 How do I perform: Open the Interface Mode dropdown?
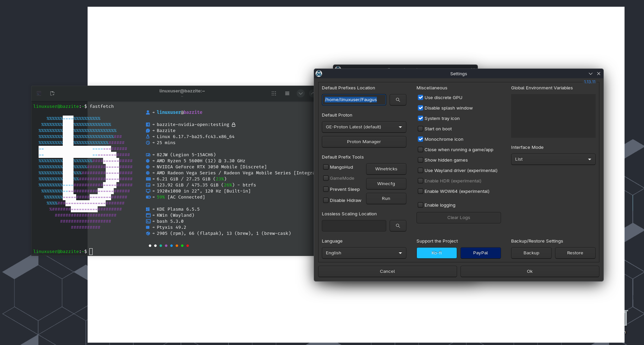click(x=553, y=159)
